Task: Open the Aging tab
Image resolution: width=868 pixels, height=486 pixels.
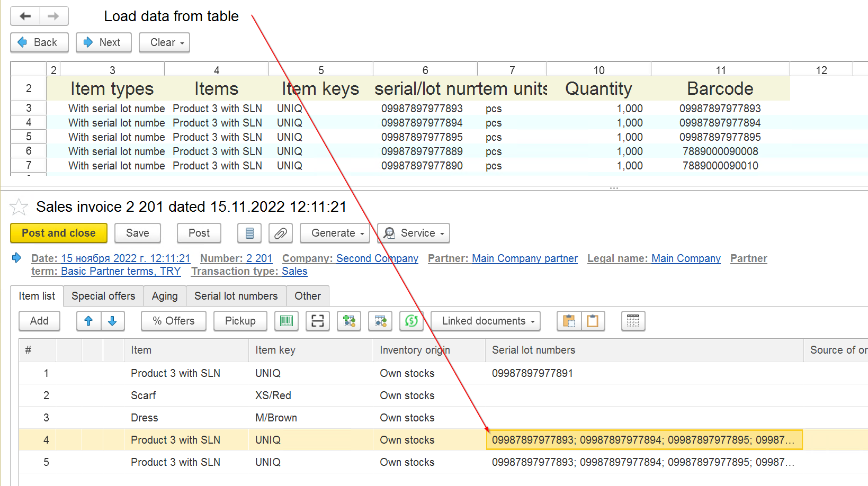Action: pyautogui.click(x=165, y=296)
